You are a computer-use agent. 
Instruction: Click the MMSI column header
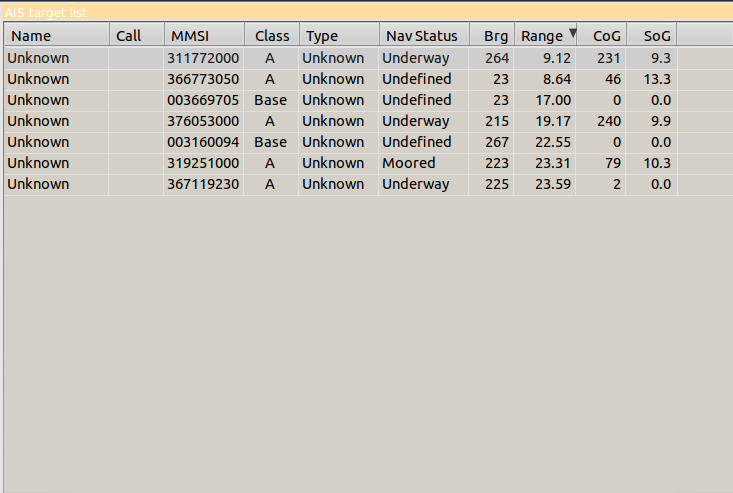(204, 36)
